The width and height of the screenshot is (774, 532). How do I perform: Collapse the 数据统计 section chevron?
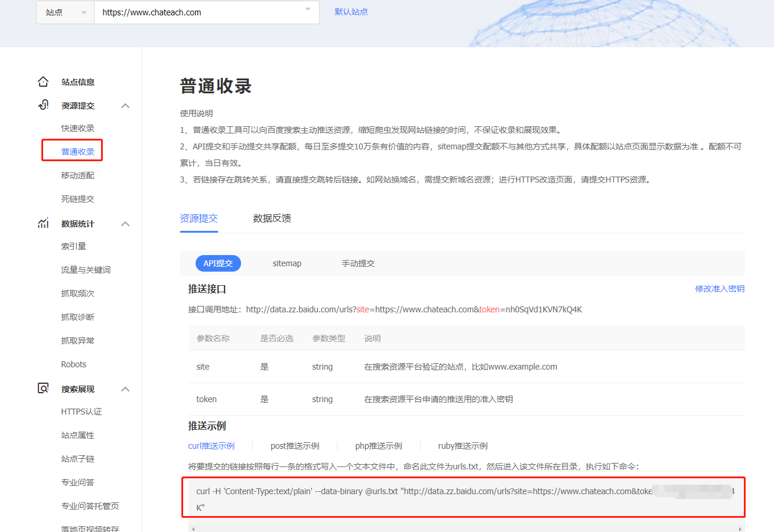pos(125,224)
